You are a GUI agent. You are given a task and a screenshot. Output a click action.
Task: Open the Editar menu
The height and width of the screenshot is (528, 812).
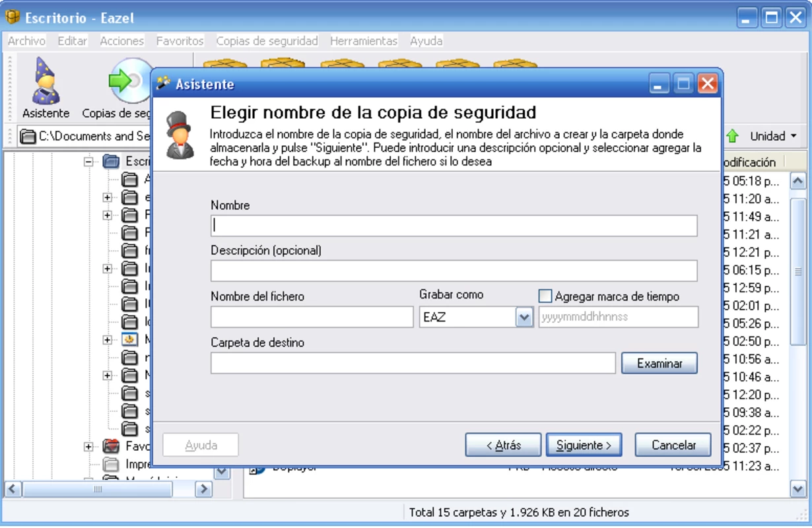(x=73, y=41)
